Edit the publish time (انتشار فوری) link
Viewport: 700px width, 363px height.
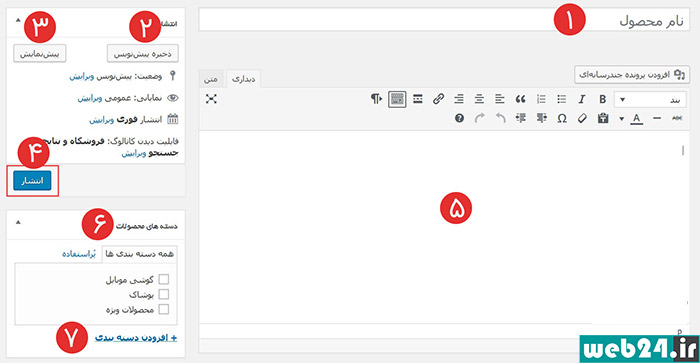tap(101, 120)
